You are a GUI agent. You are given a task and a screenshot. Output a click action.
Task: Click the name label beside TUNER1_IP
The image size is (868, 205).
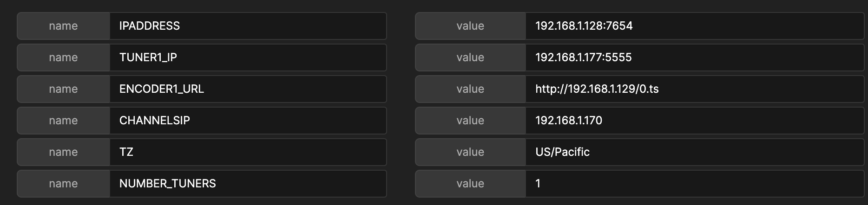click(x=63, y=58)
